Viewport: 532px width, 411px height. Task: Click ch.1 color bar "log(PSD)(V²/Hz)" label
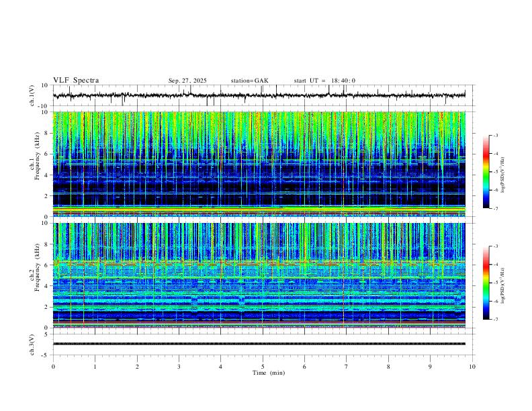(x=503, y=175)
